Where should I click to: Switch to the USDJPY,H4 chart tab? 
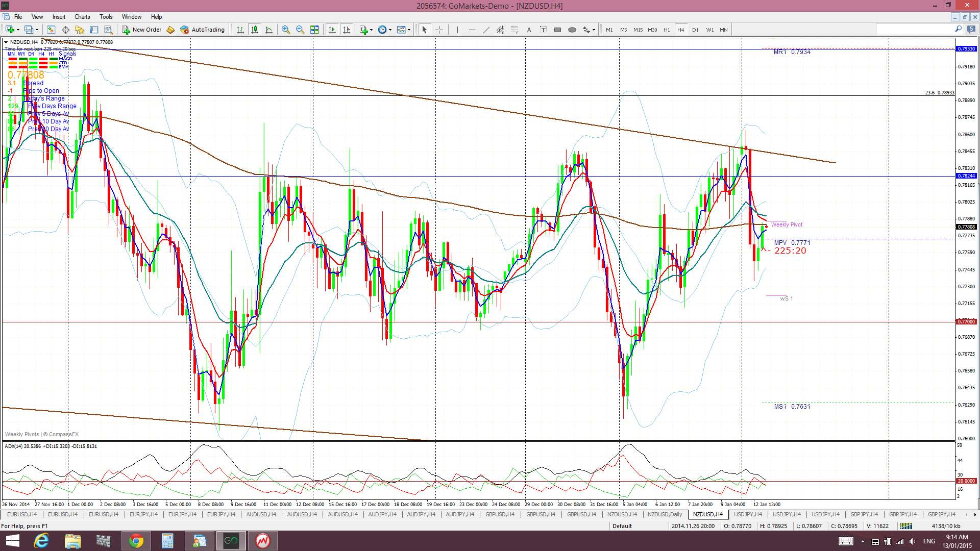point(747,514)
